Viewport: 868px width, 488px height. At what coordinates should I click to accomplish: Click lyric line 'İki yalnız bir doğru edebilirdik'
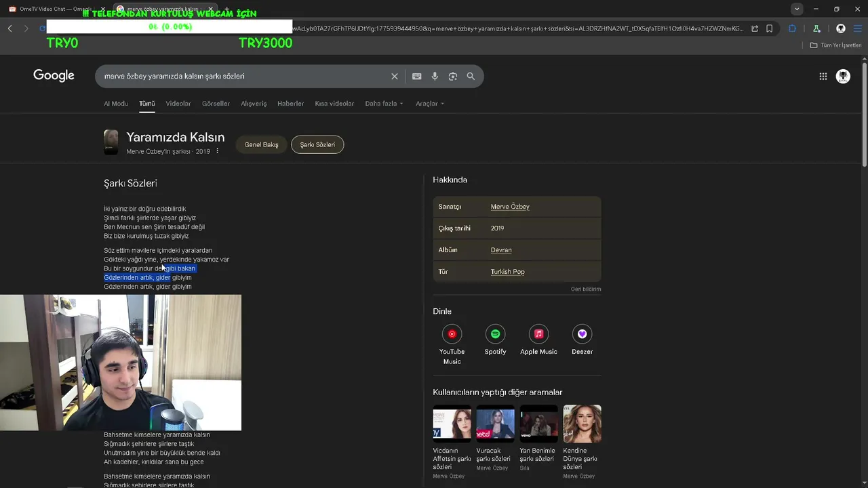tap(144, 209)
